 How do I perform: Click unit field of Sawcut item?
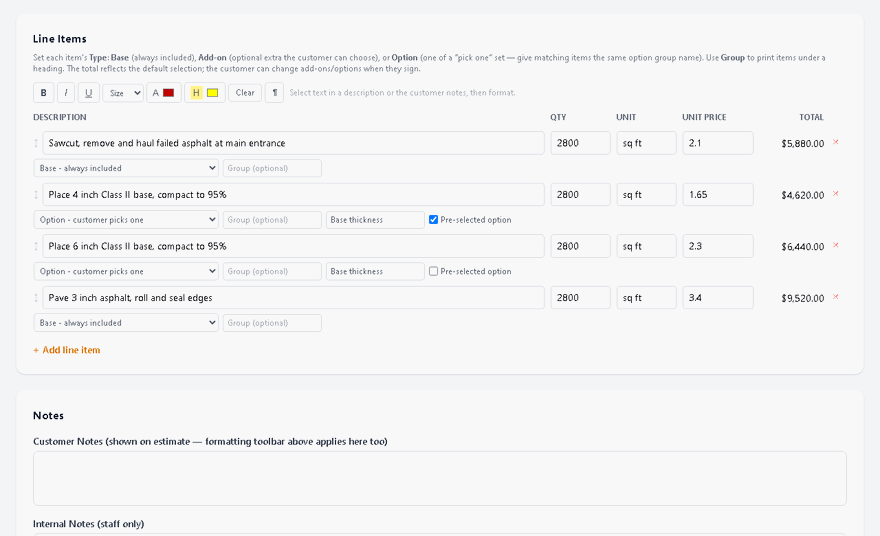click(647, 143)
